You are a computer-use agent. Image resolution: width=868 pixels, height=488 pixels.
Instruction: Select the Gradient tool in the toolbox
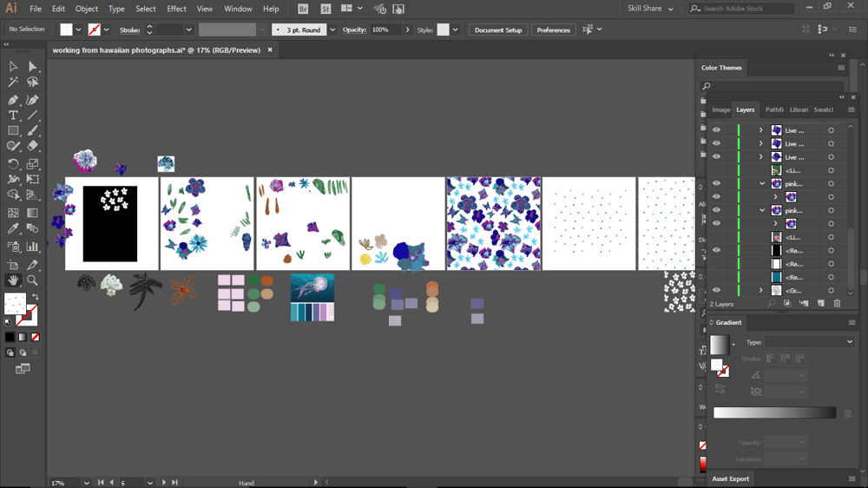(x=33, y=214)
